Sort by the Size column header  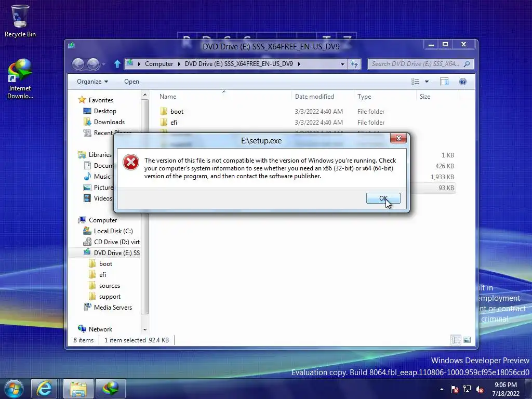pyautogui.click(x=437, y=96)
